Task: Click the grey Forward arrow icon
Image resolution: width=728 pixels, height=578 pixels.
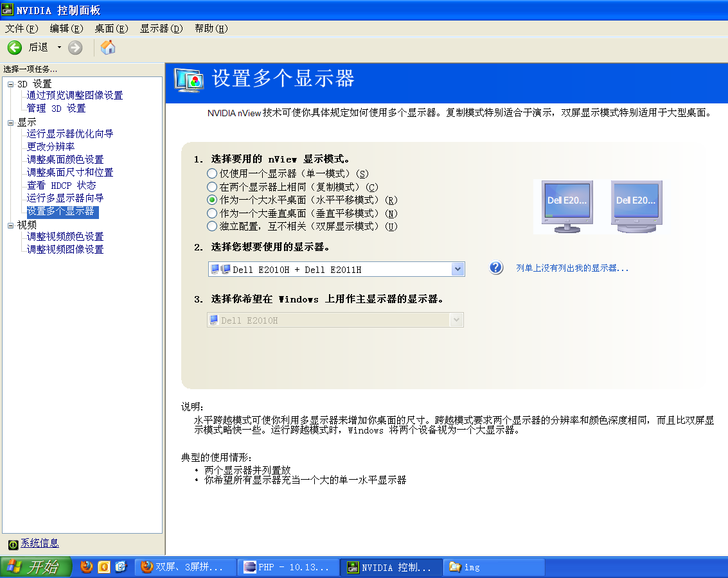Action: [75, 48]
